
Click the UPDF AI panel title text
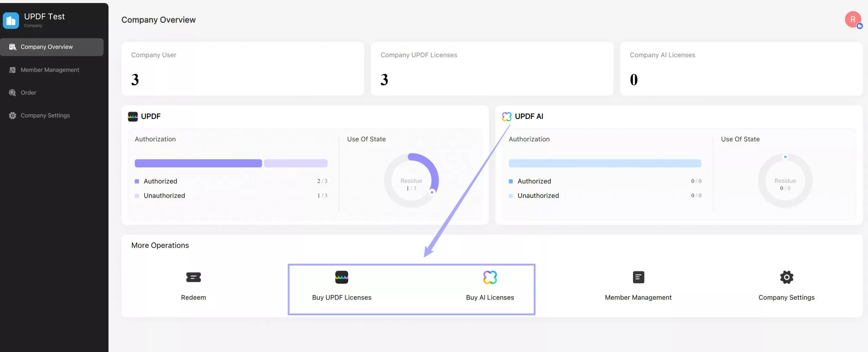[x=529, y=116]
